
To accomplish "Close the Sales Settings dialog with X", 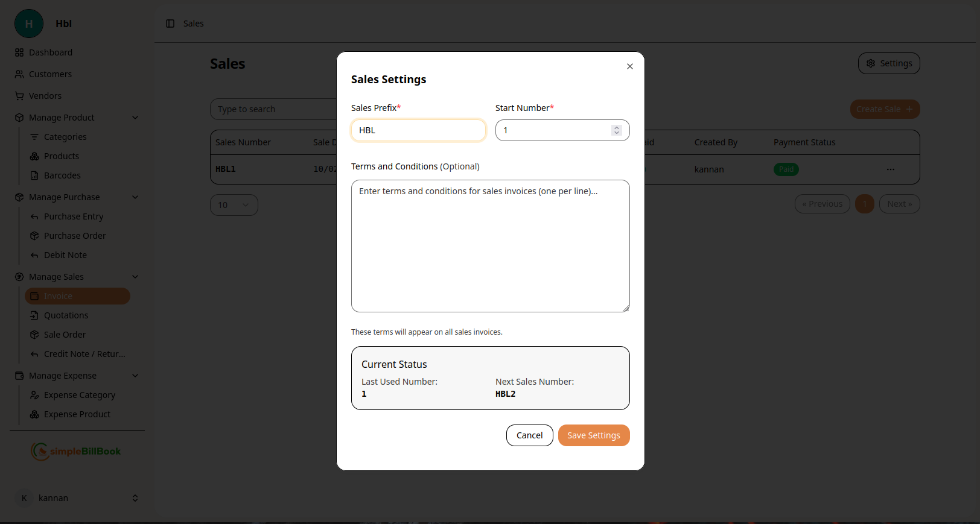I will point(629,66).
